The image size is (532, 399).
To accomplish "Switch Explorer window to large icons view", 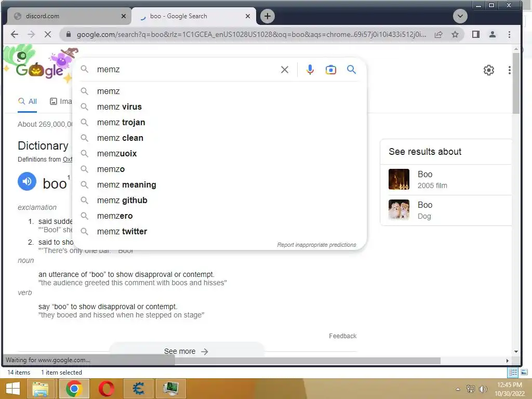I will [524, 373].
